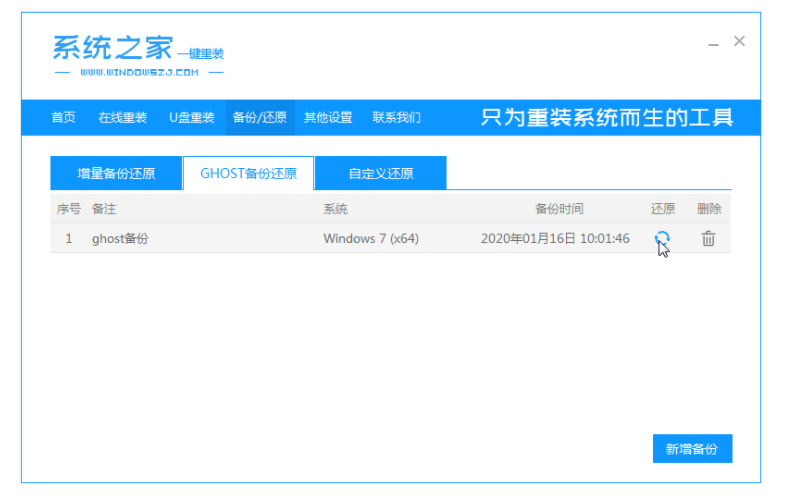Screen dimensions: 789x502
Task: Select the ghost备份 row remark
Action: (x=120, y=239)
